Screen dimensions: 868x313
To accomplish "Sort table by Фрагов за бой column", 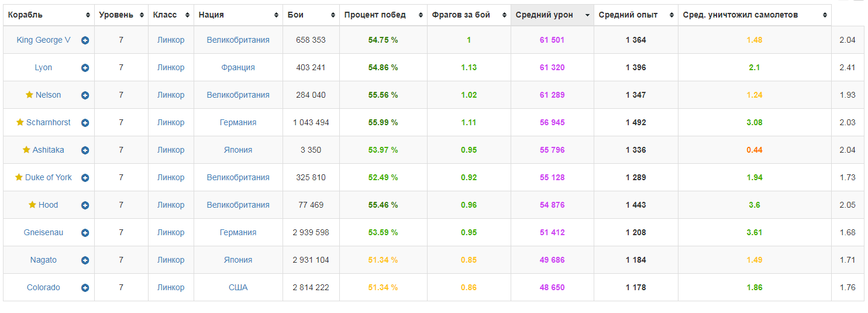I will [x=469, y=15].
